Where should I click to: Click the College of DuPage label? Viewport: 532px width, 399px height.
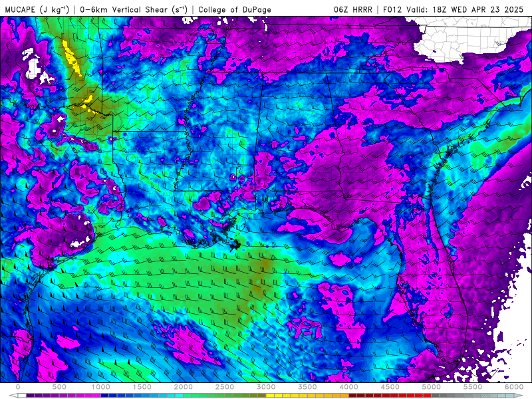coord(235,9)
